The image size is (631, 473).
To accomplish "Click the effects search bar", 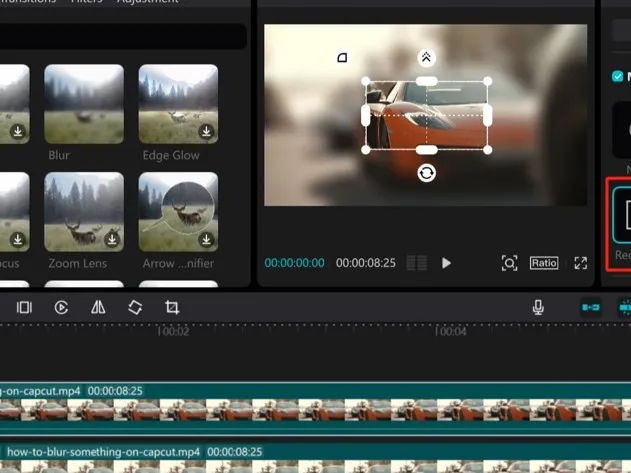I will point(123,36).
